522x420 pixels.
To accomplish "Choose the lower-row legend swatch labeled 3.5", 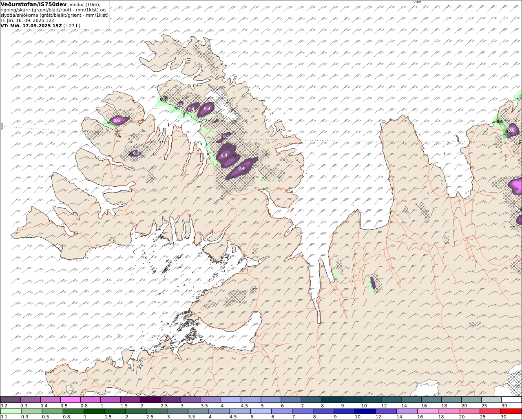I will click(198, 411).
